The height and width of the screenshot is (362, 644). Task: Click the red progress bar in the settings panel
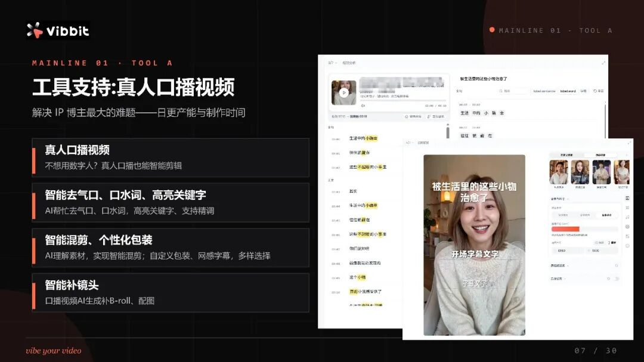point(565,229)
